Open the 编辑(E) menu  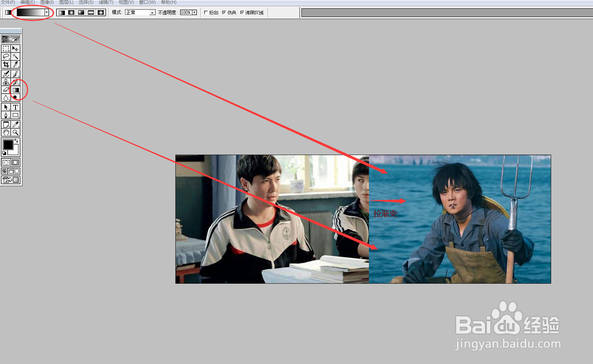(x=28, y=2)
